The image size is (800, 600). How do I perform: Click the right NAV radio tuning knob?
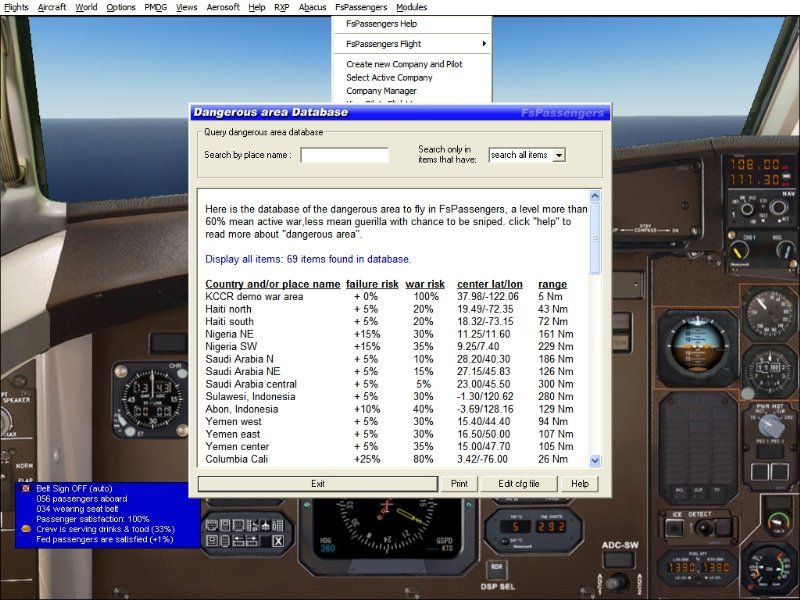pos(779,207)
